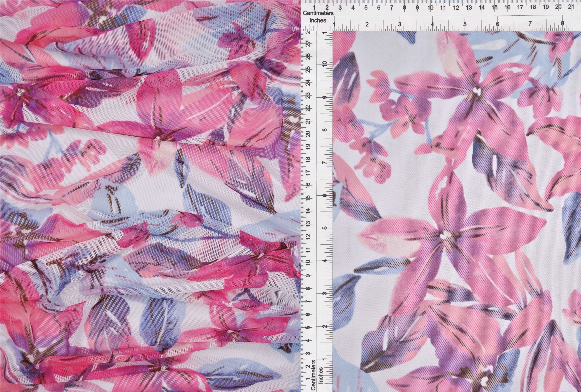Select the 4 mark on the top inches ruler

click(432, 24)
